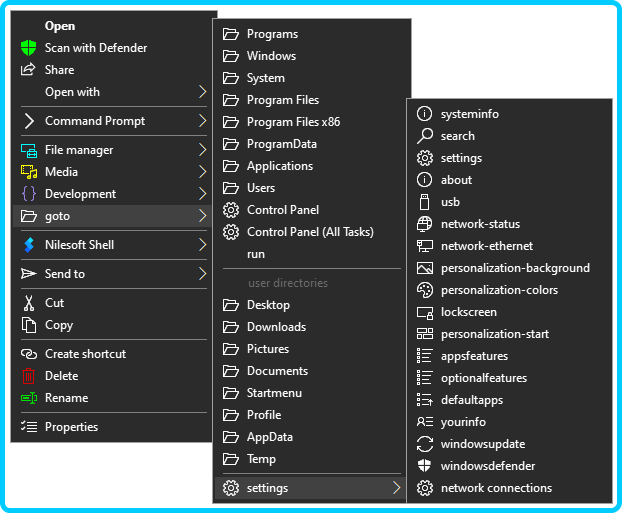Expand the Command Prompt submenu arrow
622x513 pixels.
pyautogui.click(x=203, y=121)
